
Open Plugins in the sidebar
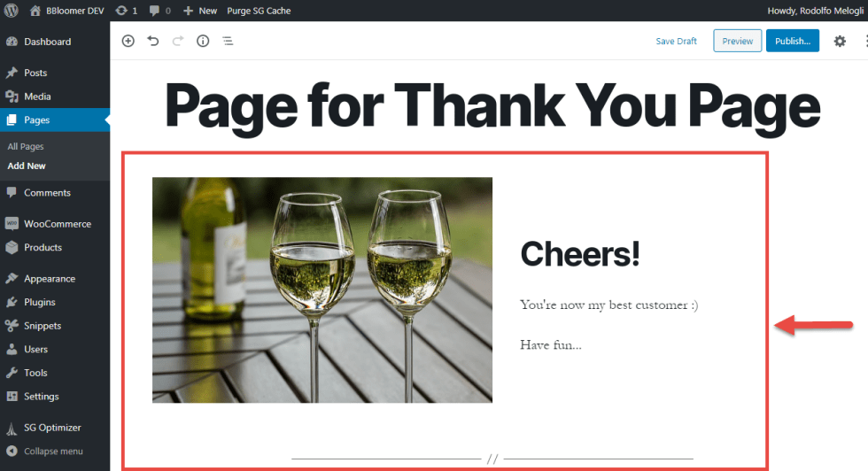pyautogui.click(x=39, y=302)
